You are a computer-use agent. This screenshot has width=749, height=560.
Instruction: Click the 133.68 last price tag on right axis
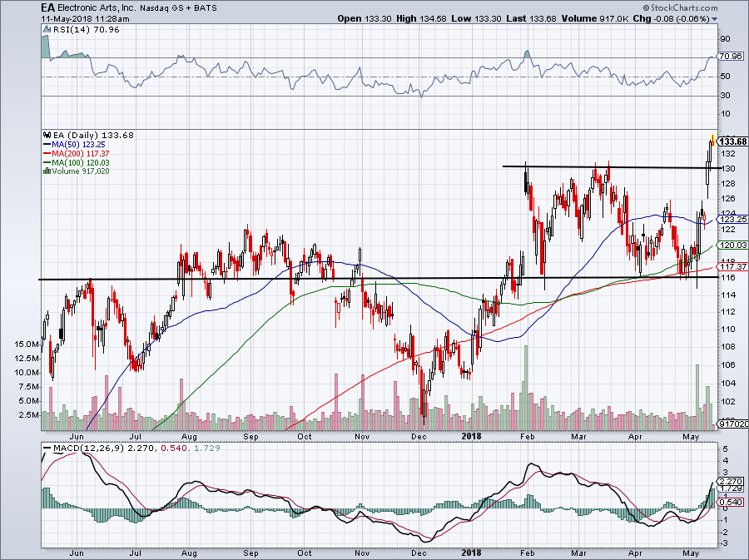(732, 141)
